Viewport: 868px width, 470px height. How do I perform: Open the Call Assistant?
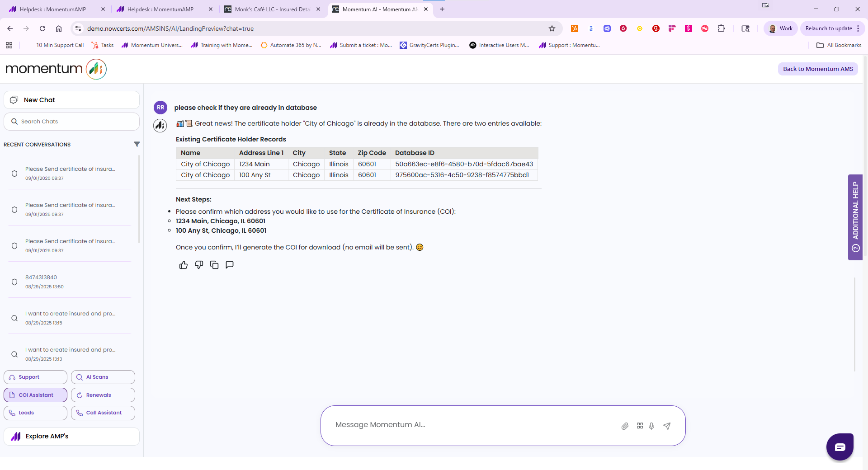point(103,413)
